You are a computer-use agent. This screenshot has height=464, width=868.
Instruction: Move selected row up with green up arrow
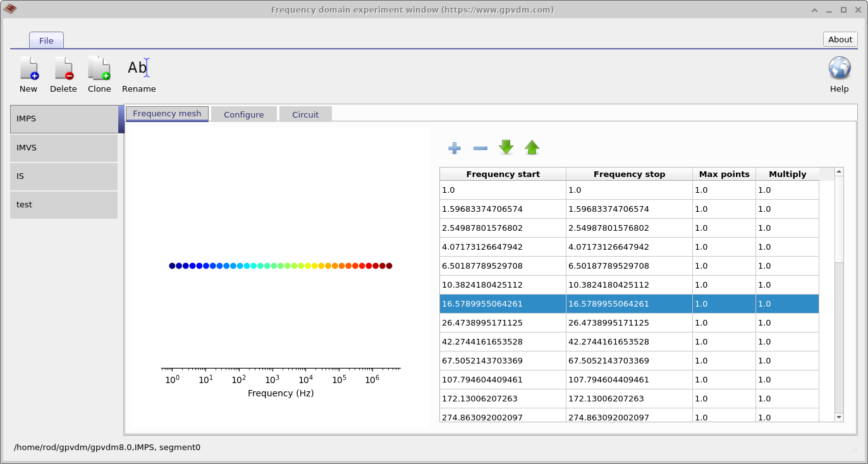pyautogui.click(x=532, y=147)
